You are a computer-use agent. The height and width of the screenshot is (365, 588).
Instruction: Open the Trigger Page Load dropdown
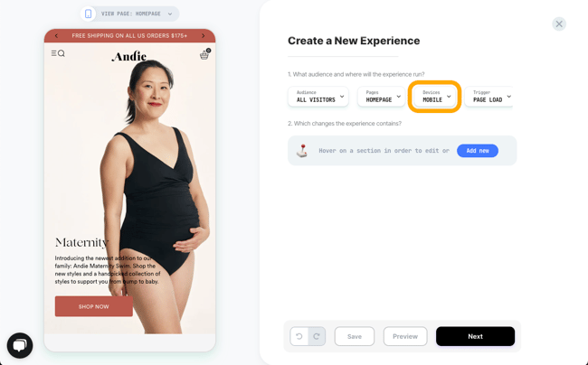(x=489, y=97)
